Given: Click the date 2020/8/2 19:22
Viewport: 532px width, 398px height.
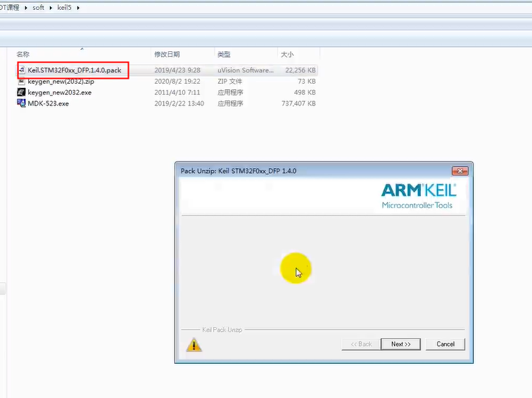Looking at the screenshot, I should click(x=177, y=82).
